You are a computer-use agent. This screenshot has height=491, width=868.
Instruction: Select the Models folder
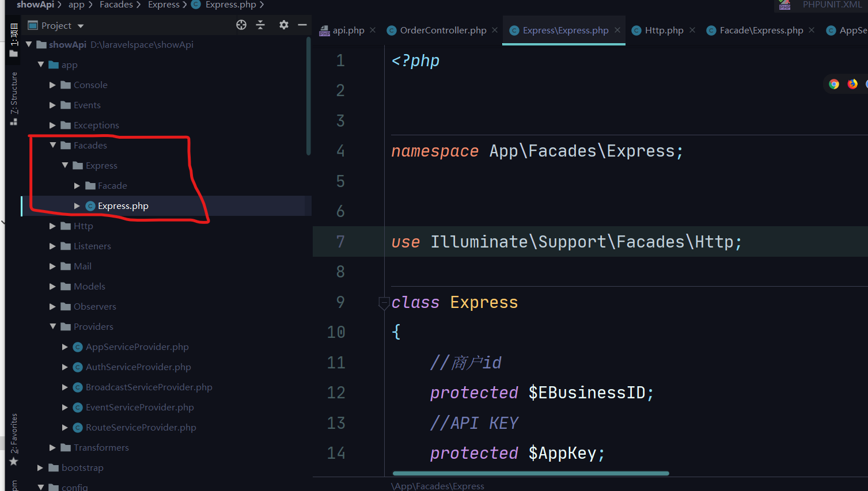coord(89,286)
